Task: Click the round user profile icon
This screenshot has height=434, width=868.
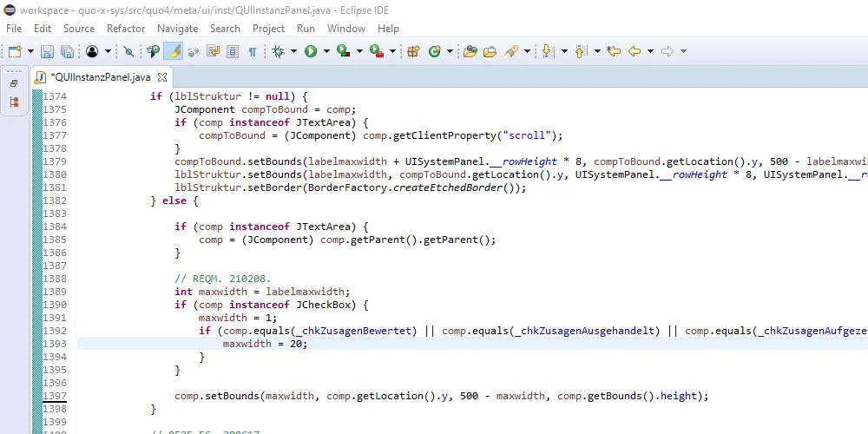Action: point(92,51)
